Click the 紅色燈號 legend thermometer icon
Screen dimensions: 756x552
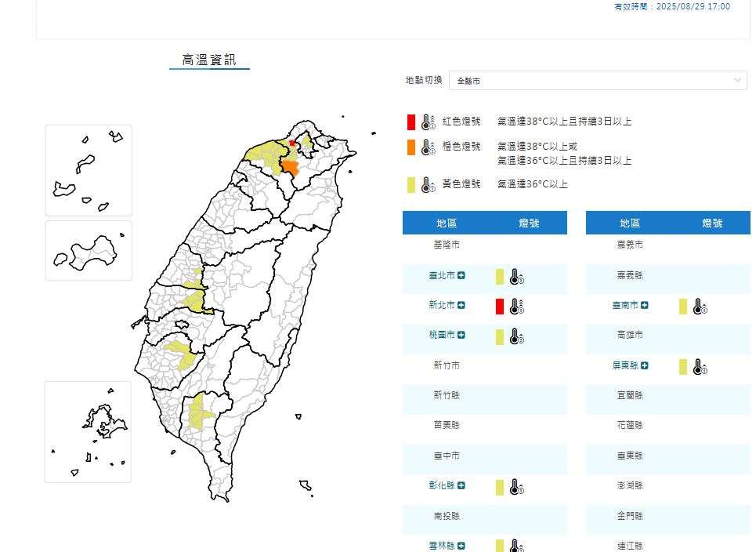coord(426,122)
